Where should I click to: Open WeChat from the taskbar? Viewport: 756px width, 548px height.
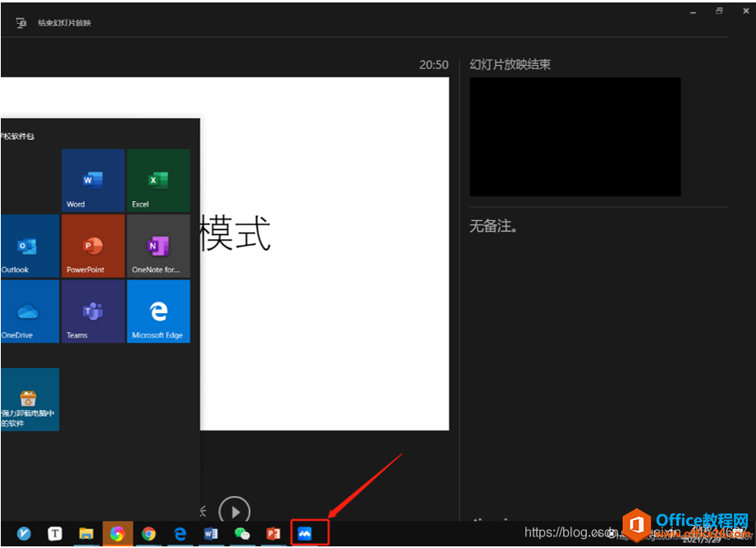(x=241, y=533)
